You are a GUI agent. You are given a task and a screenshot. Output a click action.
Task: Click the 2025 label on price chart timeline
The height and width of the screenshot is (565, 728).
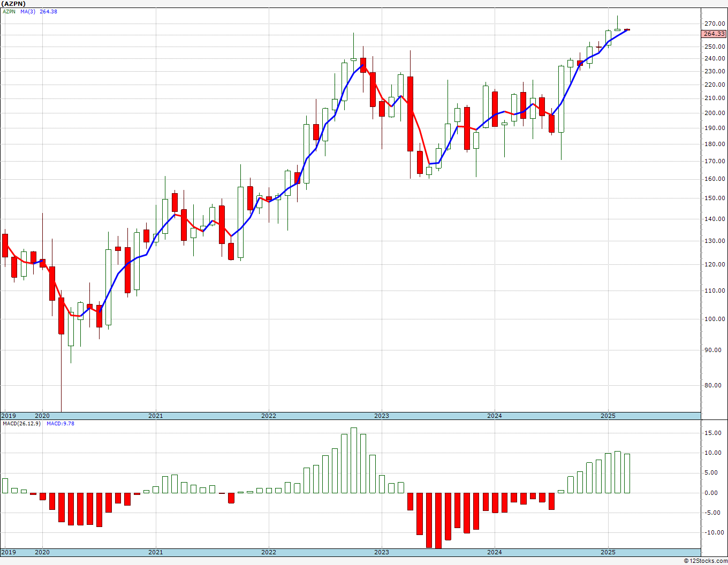coord(608,416)
